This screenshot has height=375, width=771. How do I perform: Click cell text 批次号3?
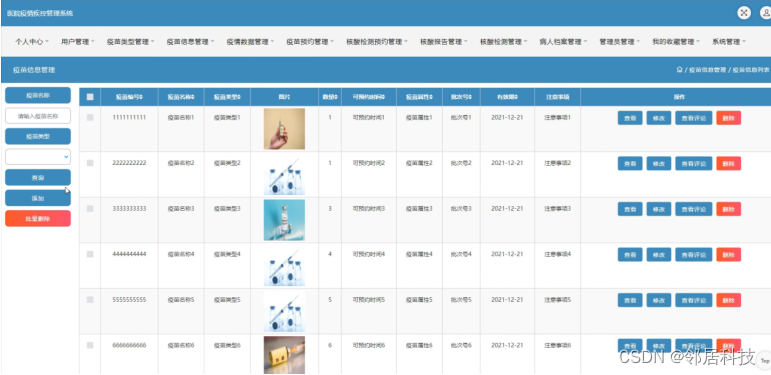(461, 208)
